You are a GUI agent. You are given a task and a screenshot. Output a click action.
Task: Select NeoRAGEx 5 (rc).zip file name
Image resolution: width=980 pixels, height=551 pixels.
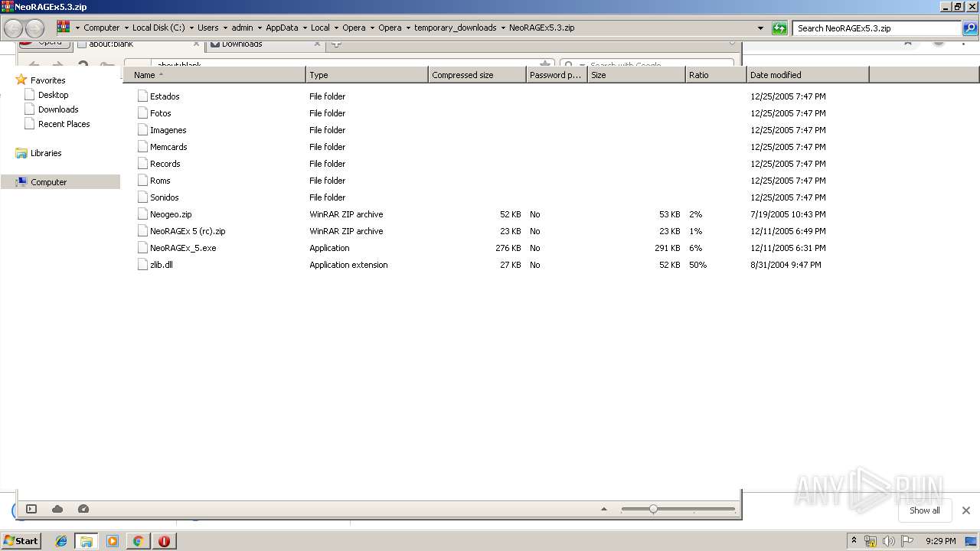coord(188,231)
